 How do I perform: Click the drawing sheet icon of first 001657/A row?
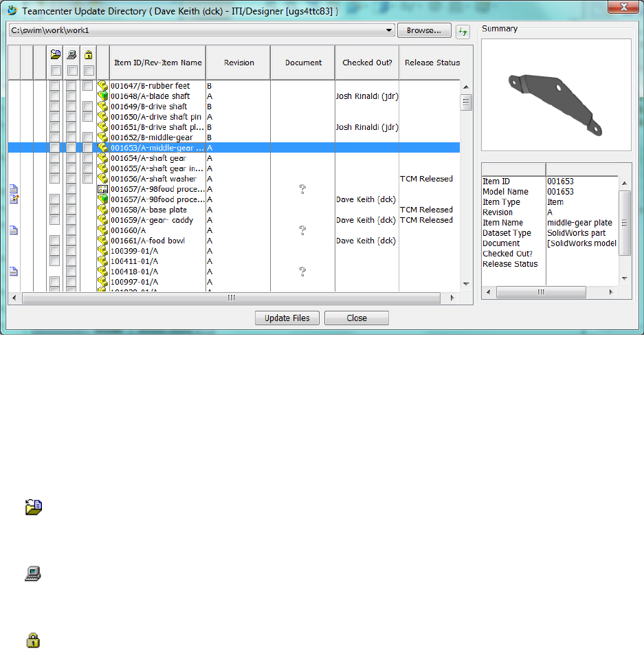click(102, 189)
